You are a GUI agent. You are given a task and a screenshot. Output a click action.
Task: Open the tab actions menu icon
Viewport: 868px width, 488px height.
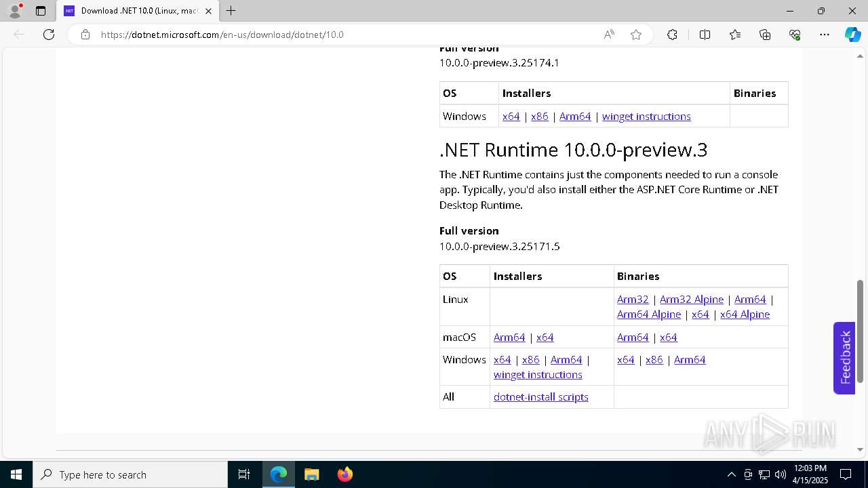coord(41,11)
